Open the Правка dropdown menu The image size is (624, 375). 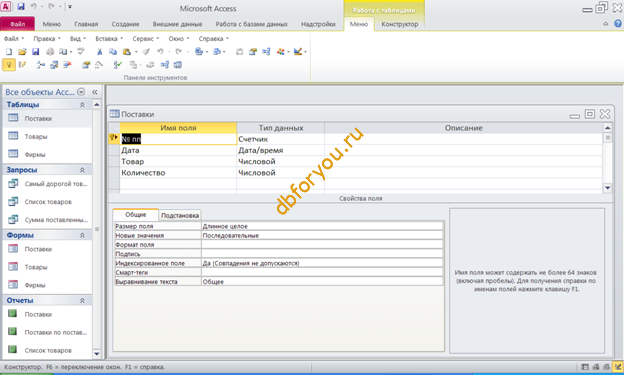[x=47, y=39]
